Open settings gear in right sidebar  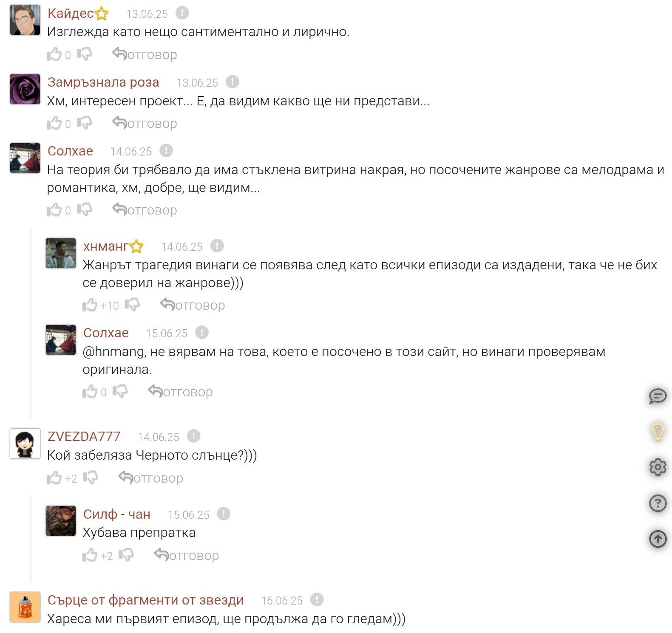coord(658,467)
